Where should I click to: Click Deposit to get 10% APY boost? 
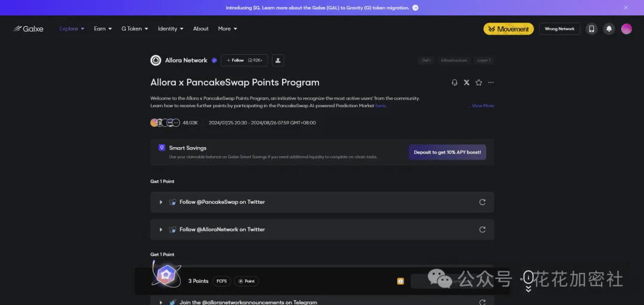447,152
